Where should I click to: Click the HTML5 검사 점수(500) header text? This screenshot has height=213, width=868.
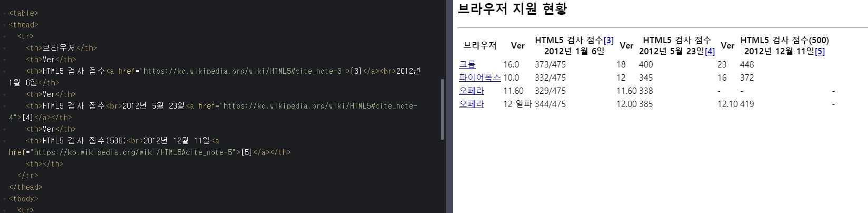[x=784, y=40]
